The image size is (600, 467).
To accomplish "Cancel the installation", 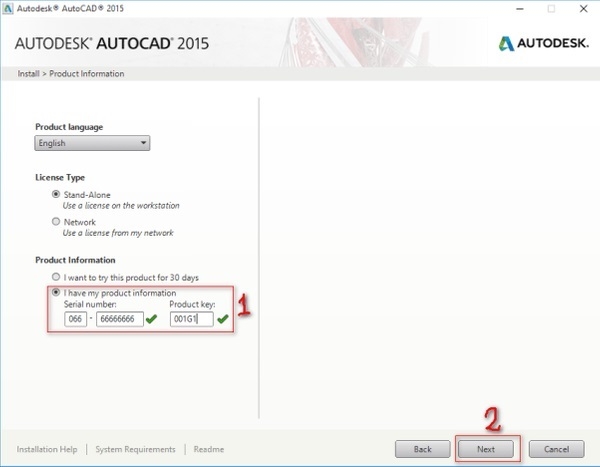I will click(556, 449).
